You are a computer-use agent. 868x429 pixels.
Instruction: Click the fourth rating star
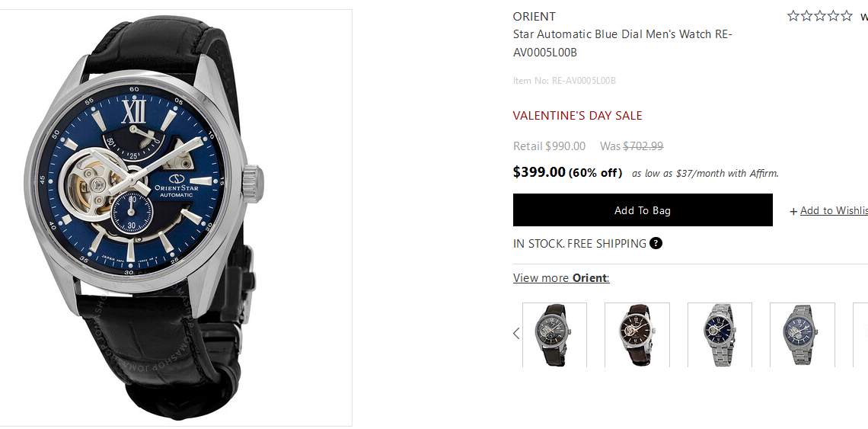(x=833, y=16)
